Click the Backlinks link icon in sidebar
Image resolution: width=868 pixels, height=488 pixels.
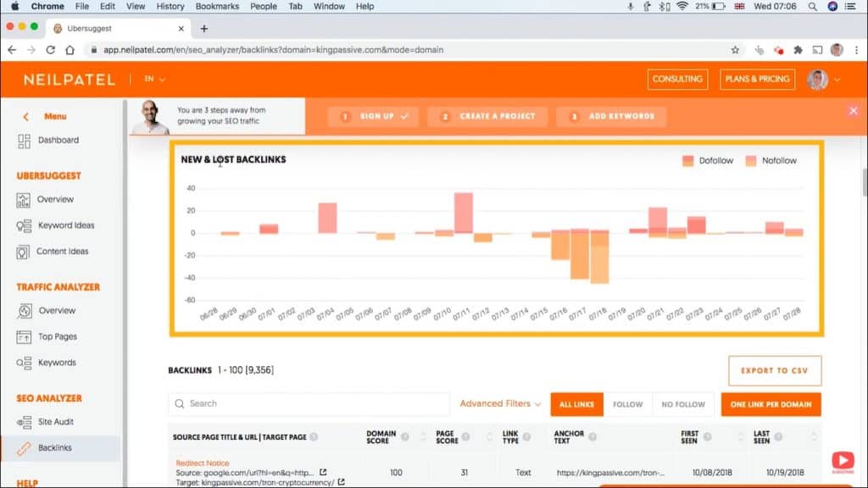pyautogui.click(x=24, y=448)
